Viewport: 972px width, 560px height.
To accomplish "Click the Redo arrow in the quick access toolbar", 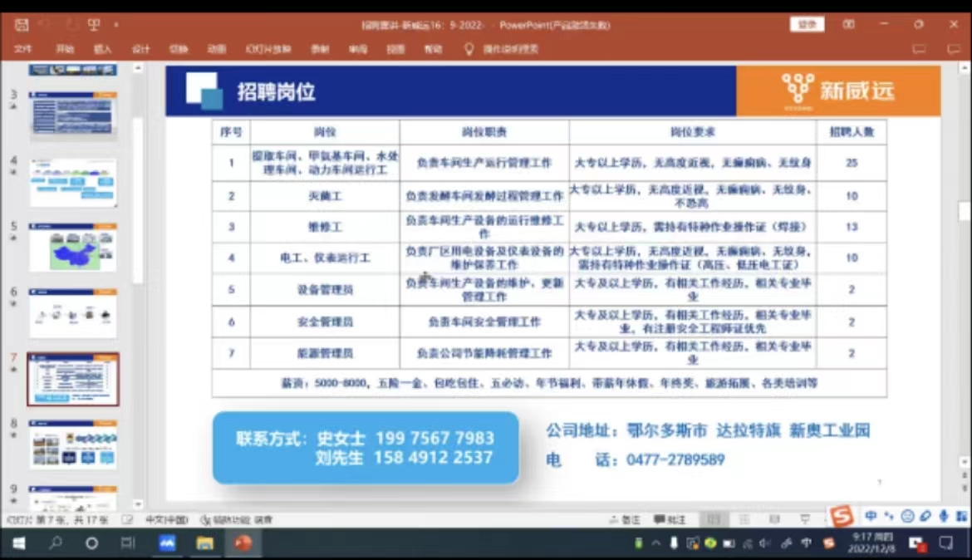I will point(71,25).
